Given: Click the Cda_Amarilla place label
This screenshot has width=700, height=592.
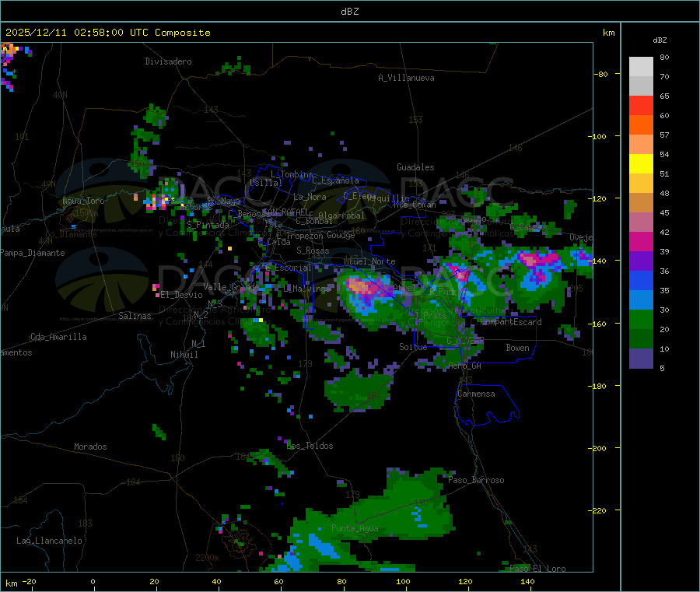Looking at the screenshot, I should (x=58, y=337).
